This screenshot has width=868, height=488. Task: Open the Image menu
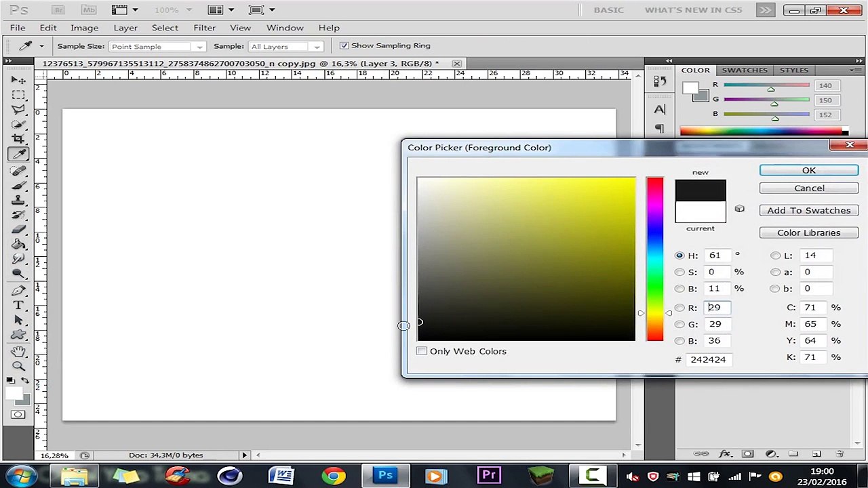click(84, 28)
